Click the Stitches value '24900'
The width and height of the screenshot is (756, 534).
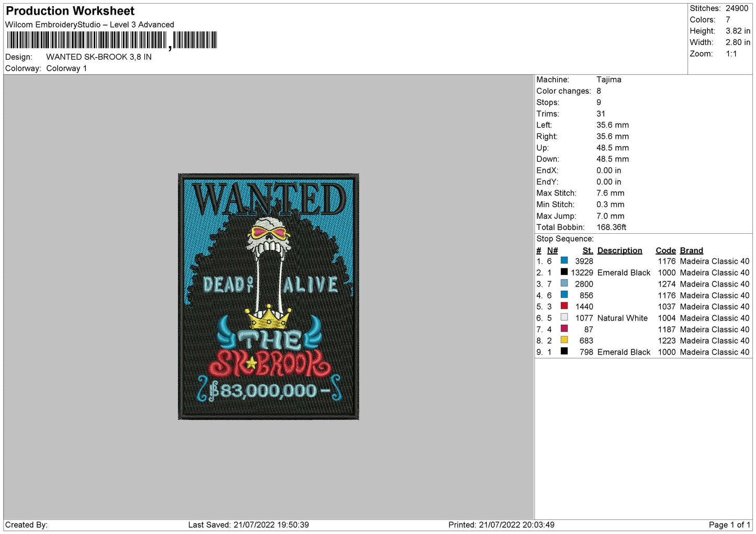click(737, 8)
